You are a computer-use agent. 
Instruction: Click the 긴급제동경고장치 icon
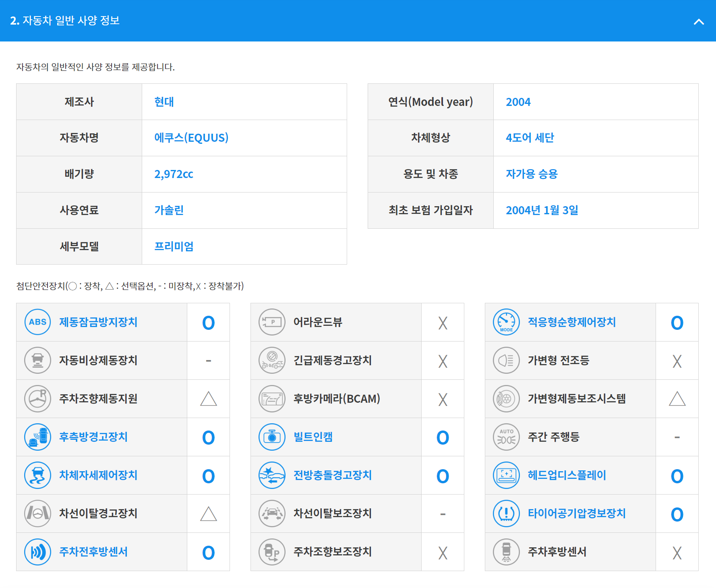[271, 360]
